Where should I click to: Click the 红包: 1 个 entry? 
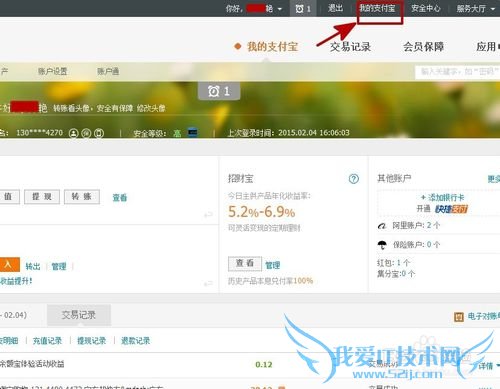[393, 263]
